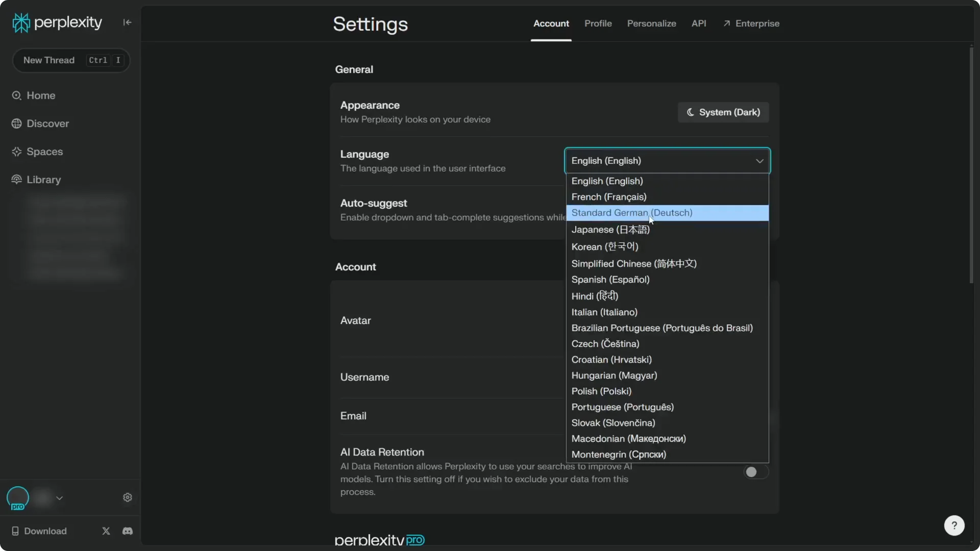Select Japanese from the language list
The width and height of the screenshot is (980, 551).
tap(610, 230)
